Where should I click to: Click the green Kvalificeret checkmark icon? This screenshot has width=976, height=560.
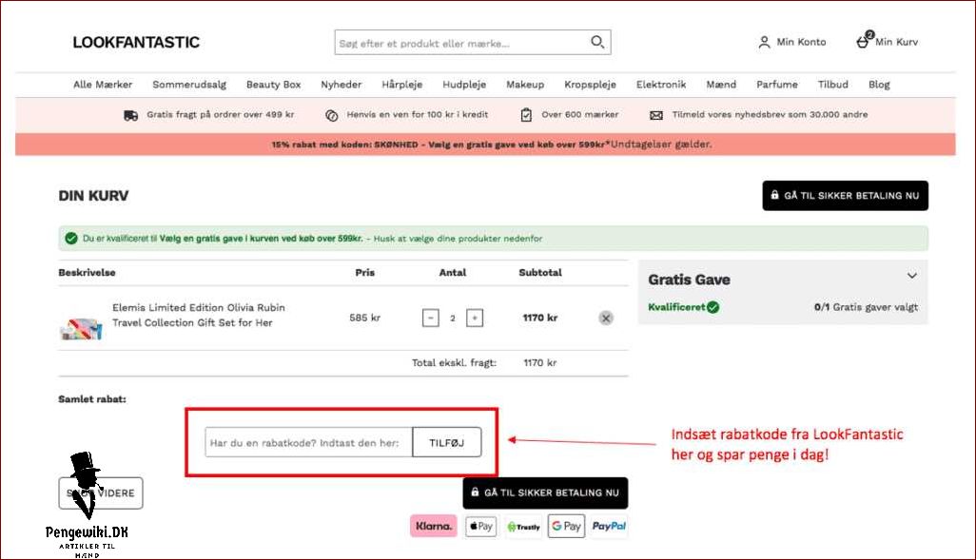coord(713,307)
